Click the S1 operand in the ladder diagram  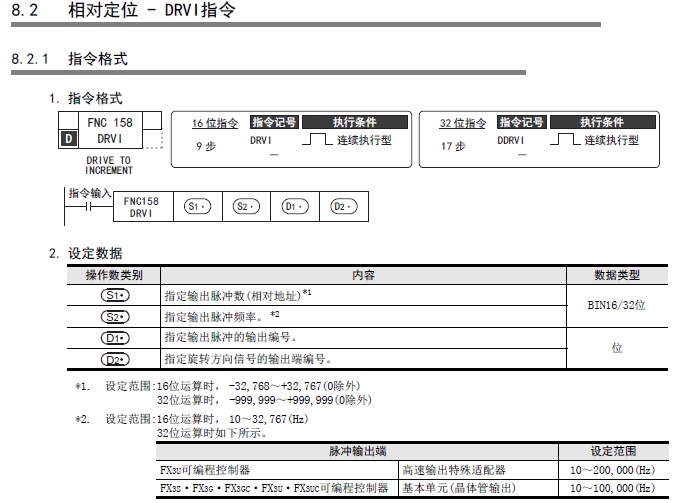pyautogui.click(x=195, y=206)
